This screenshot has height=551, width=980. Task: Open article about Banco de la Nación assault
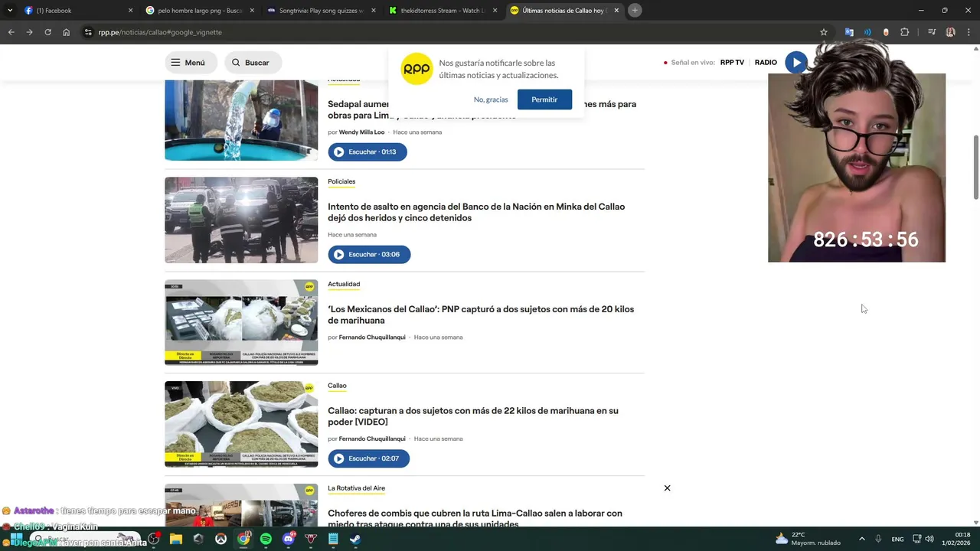(x=476, y=212)
